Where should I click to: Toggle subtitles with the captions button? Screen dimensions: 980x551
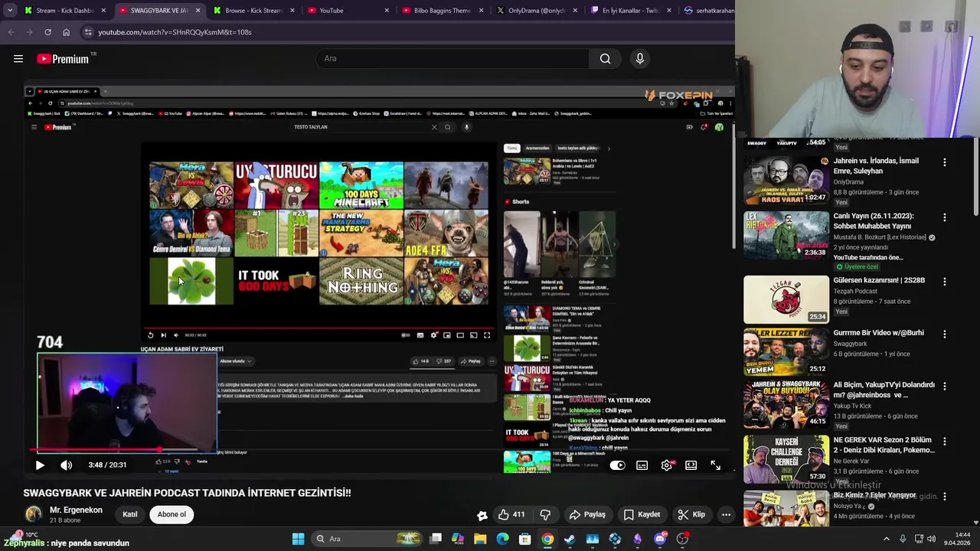point(642,465)
